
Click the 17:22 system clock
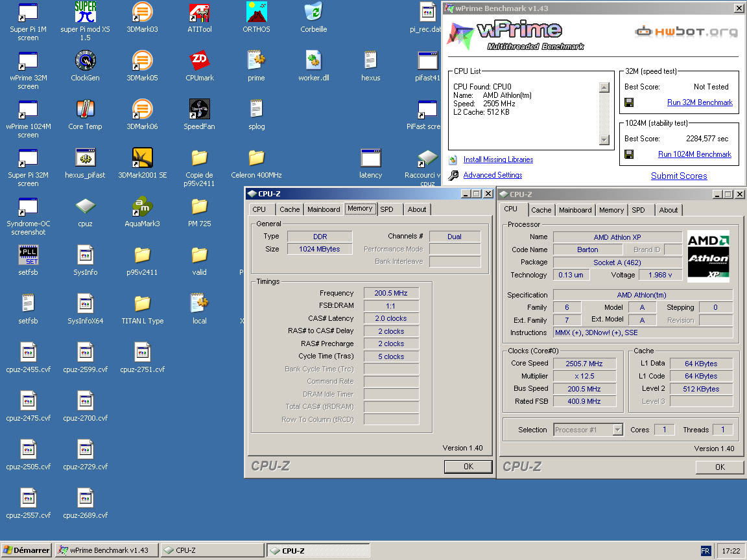pos(731,551)
